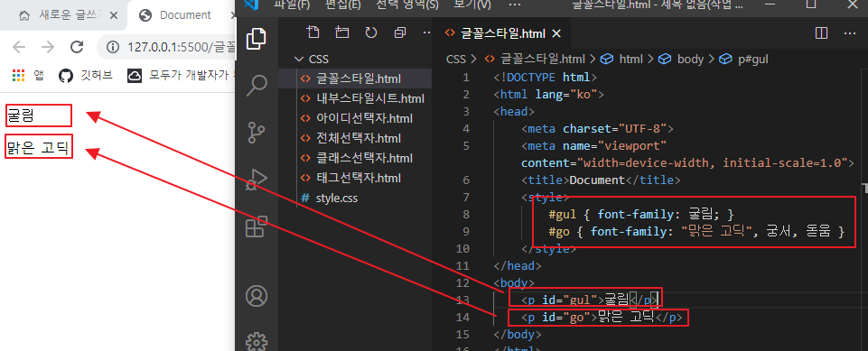Close the 새로운 글쓰기 Chrome tab
This screenshot has height=351, width=868.
114,15
